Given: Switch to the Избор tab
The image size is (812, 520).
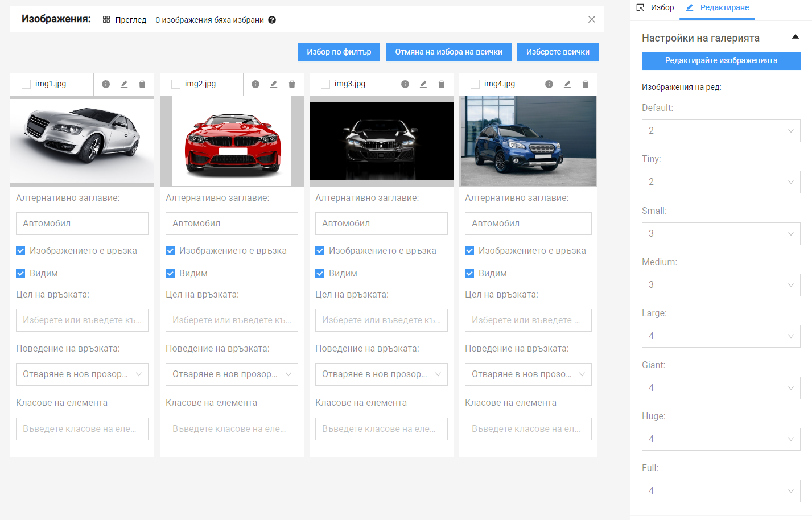Looking at the screenshot, I should [656, 7].
